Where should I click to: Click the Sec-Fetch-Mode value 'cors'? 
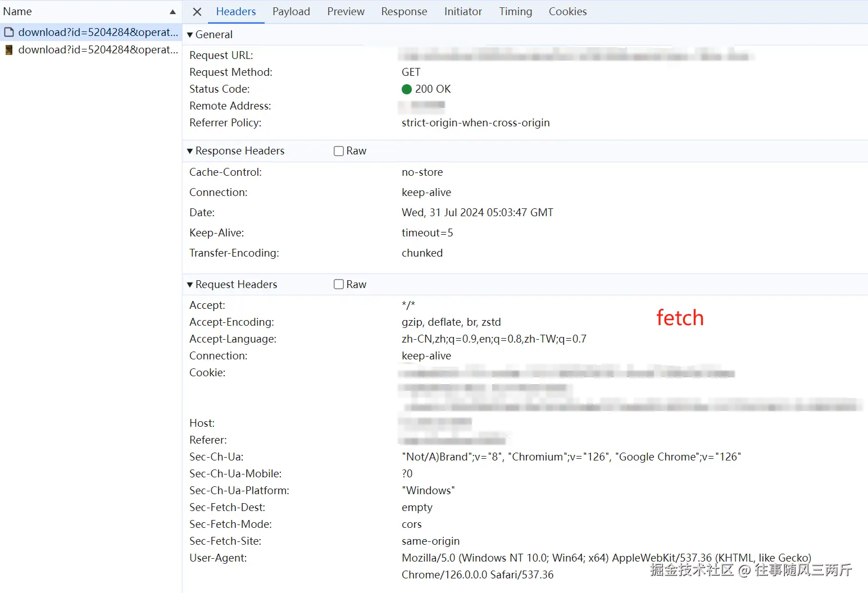point(412,524)
